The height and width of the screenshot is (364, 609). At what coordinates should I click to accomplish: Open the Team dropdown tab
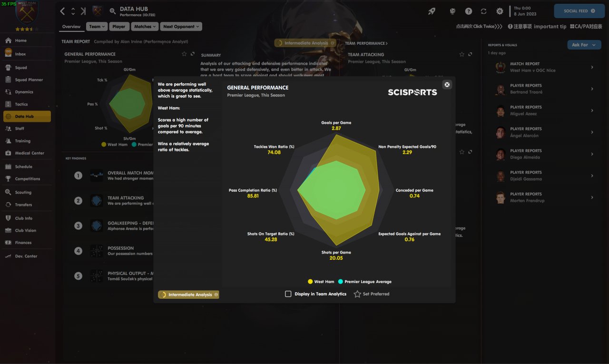[97, 27]
